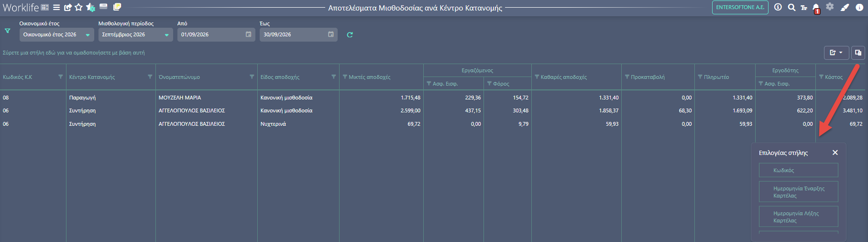The width and height of the screenshot is (868, 242).
Task: Open the export dropdown arrow button
Action: pyautogui.click(x=836, y=53)
